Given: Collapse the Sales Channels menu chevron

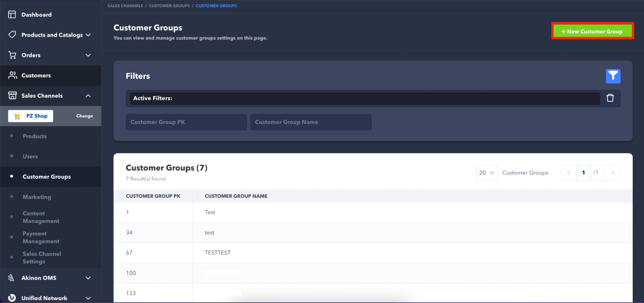Looking at the screenshot, I should pos(88,96).
